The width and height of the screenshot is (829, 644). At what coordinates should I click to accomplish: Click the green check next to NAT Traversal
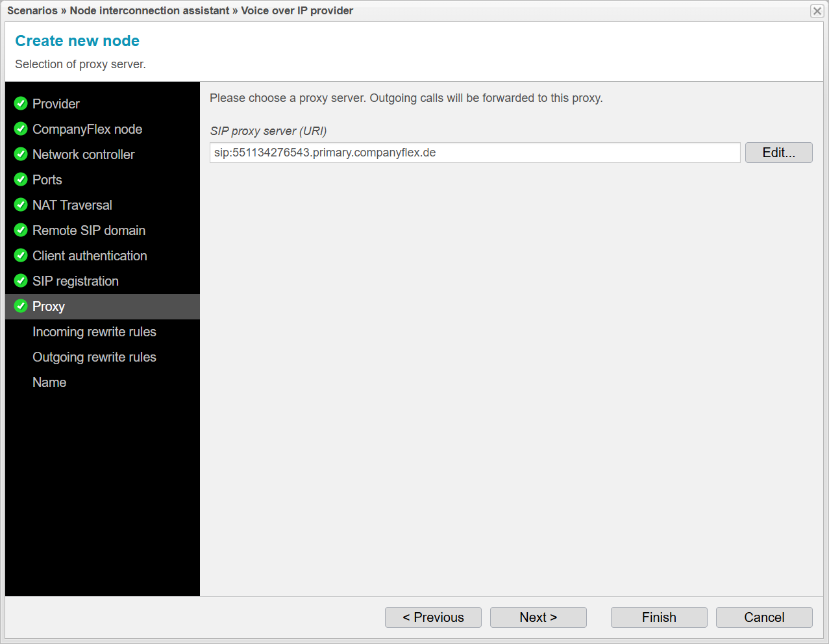tap(21, 204)
